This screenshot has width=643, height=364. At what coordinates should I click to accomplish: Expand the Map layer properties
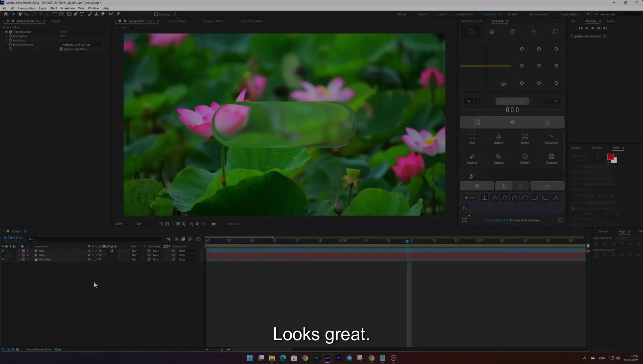(x=19, y=255)
